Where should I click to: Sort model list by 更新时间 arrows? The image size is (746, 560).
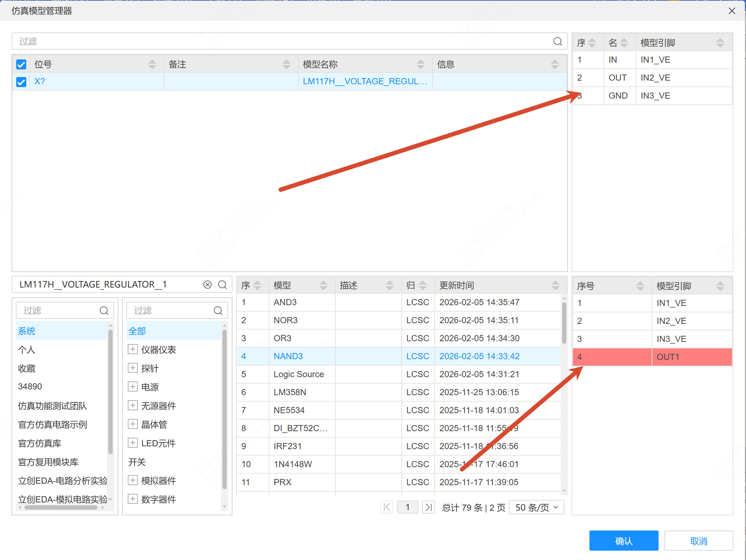(555, 285)
